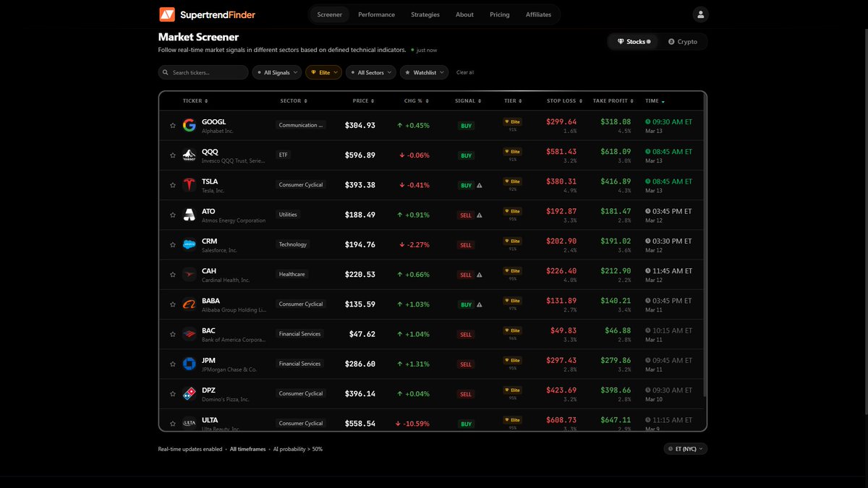Star GOOGL to add to watchlist
Image resolution: width=868 pixels, height=488 pixels.
click(x=173, y=126)
